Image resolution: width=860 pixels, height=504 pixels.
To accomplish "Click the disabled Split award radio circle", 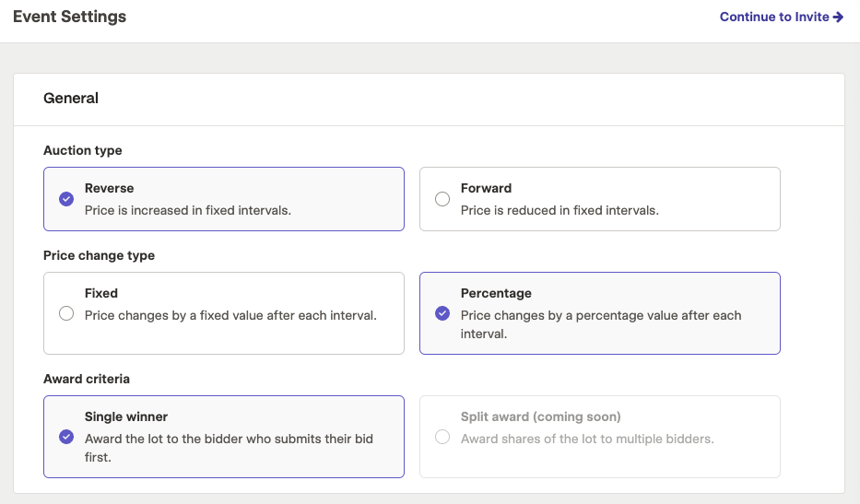I will [442, 437].
